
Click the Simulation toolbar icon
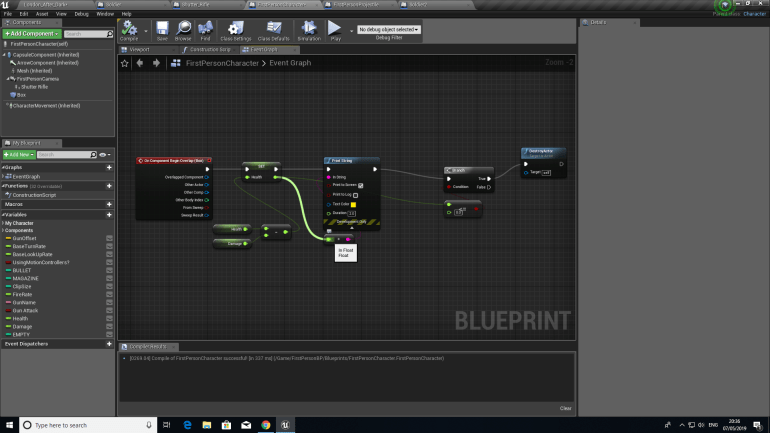(x=309, y=30)
